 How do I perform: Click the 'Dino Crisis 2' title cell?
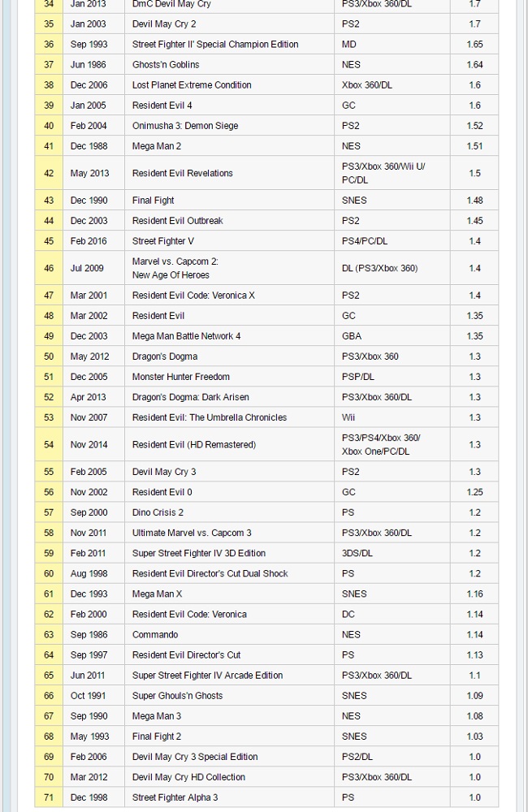[x=158, y=513]
